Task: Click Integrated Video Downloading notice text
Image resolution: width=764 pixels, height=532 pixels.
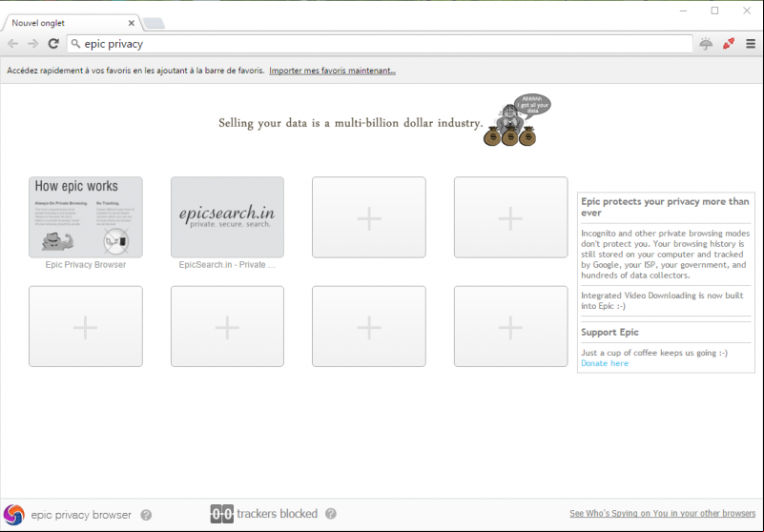Action: pos(662,300)
